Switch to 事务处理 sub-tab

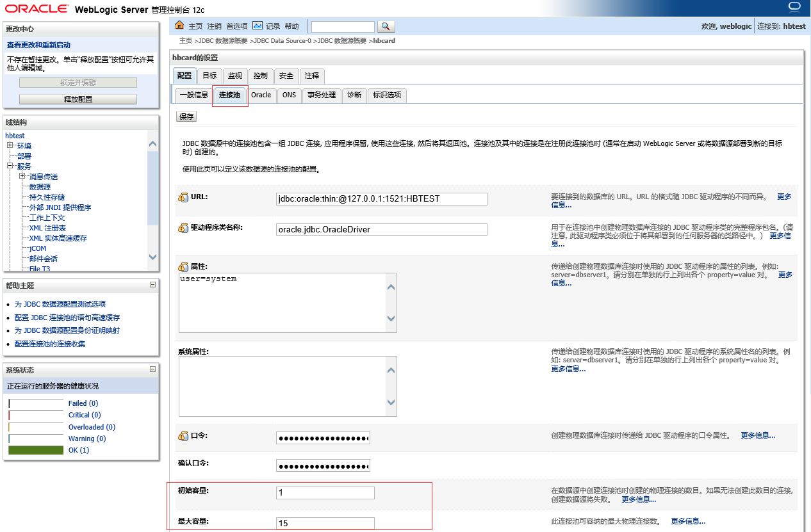322,95
